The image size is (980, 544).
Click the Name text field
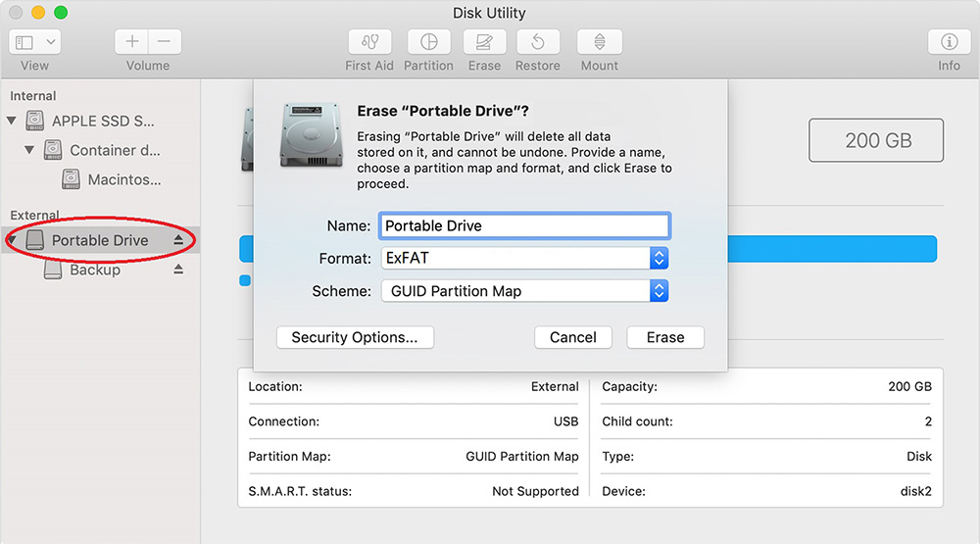tap(524, 225)
